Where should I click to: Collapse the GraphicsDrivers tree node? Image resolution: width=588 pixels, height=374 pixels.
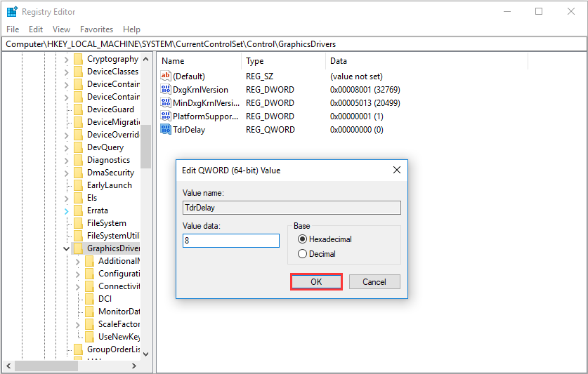(66, 249)
